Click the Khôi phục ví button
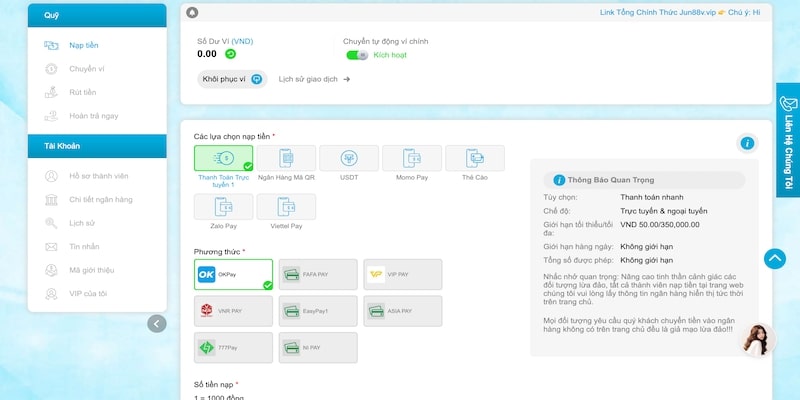Viewport: 800px width, 400px height. [231, 79]
